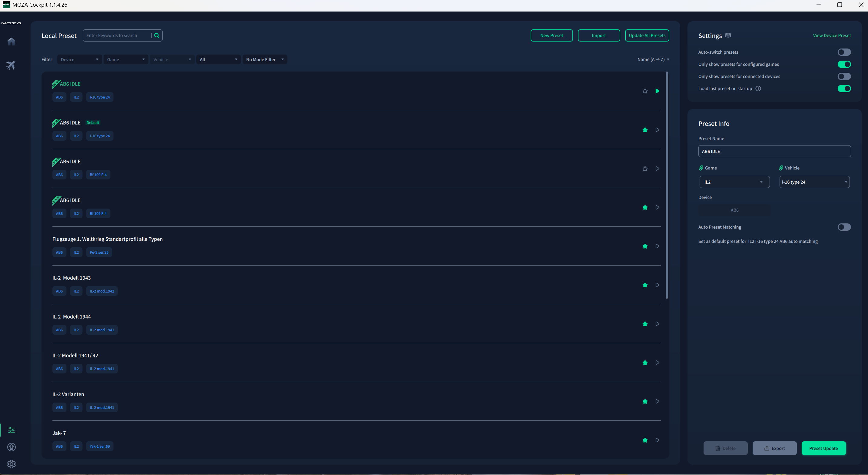Select the presets sliders icon in sidebar
This screenshot has height=475, width=868.
tap(12, 430)
